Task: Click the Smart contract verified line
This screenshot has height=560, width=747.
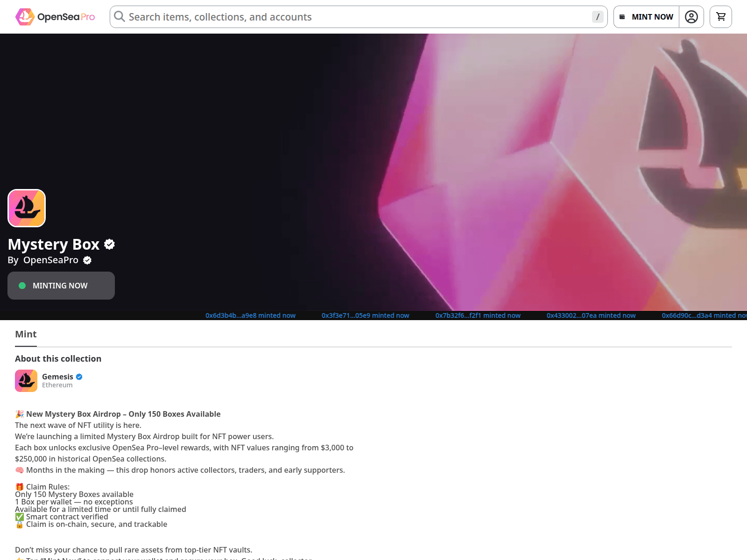Action: (x=62, y=517)
